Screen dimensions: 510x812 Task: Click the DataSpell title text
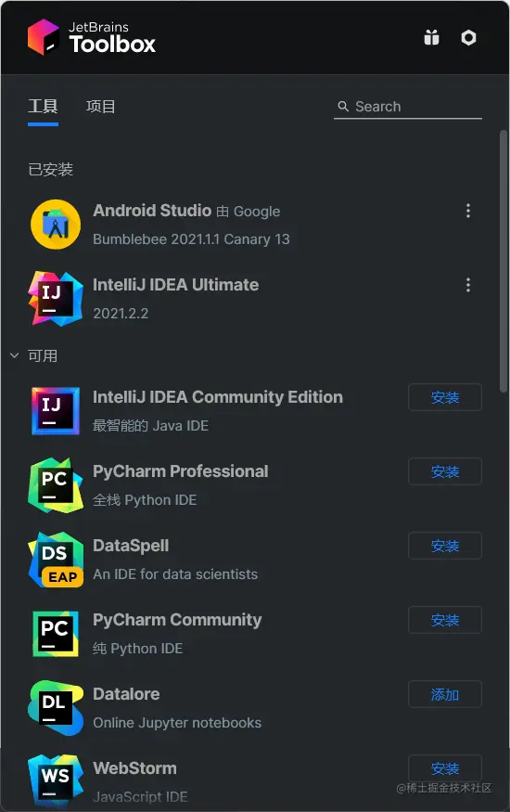[131, 546]
